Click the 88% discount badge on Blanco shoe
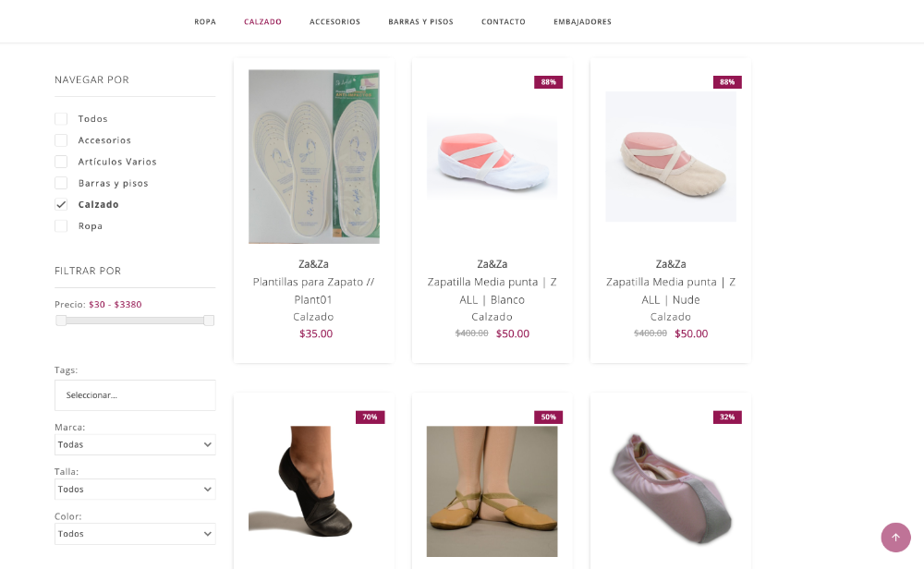 coord(549,82)
